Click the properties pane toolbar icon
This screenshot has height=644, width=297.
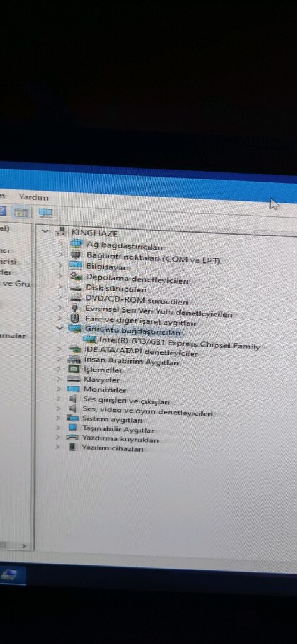[21, 213]
